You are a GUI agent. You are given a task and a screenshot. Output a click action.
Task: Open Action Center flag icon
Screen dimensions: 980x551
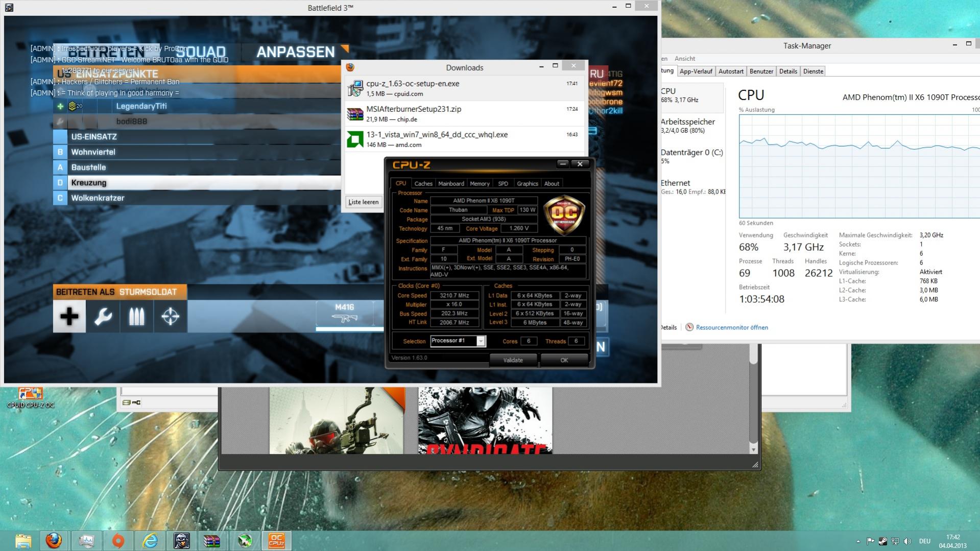(x=870, y=541)
